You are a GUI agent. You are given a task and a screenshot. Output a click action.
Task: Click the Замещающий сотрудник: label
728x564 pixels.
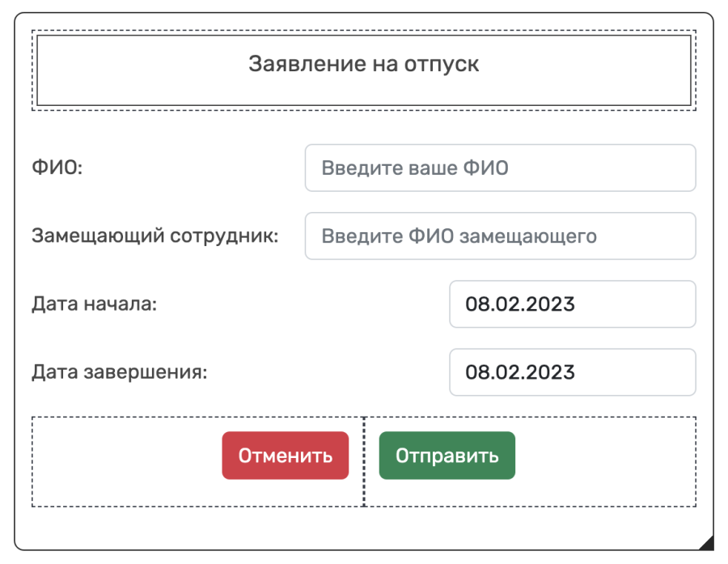pyautogui.click(x=155, y=236)
